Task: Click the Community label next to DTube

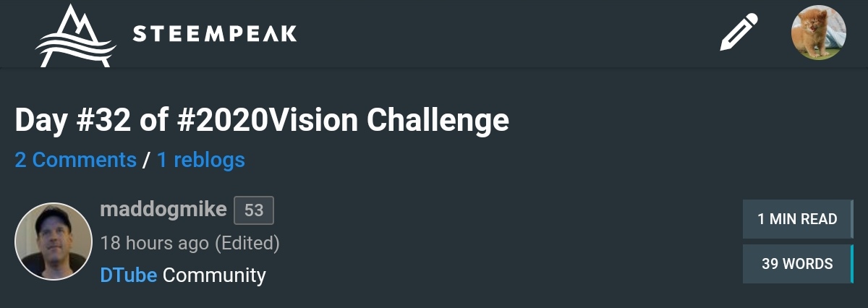Action: (x=214, y=275)
